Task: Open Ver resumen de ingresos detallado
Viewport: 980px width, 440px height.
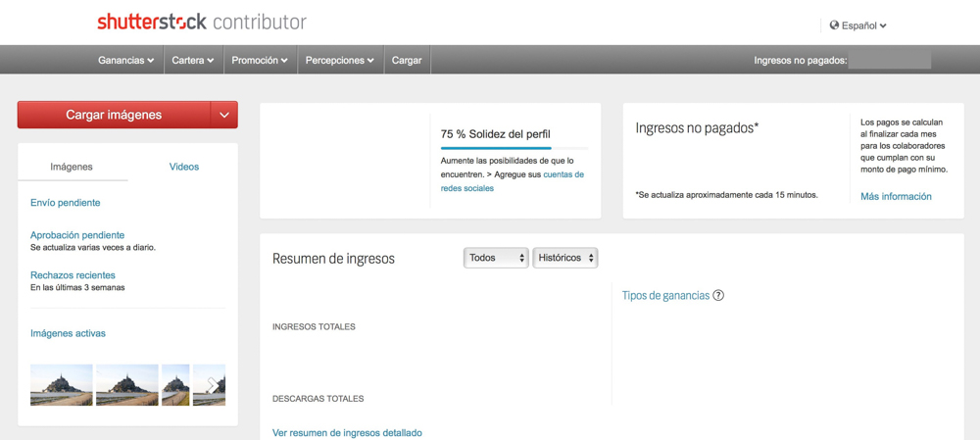Action: pyautogui.click(x=347, y=432)
